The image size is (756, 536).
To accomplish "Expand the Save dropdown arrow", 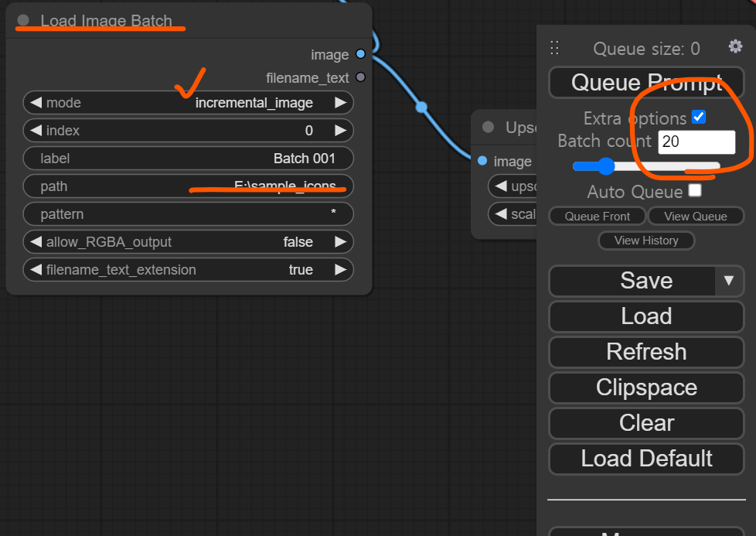I will pyautogui.click(x=729, y=281).
